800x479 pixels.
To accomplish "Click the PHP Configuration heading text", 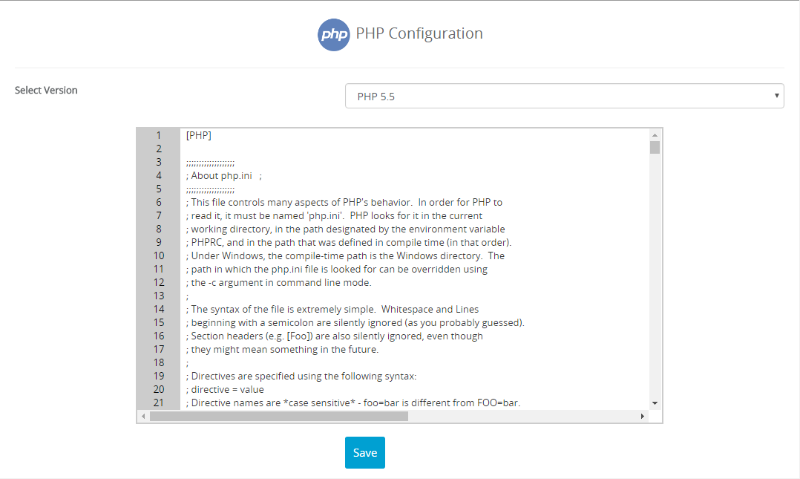I will click(x=419, y=34).
